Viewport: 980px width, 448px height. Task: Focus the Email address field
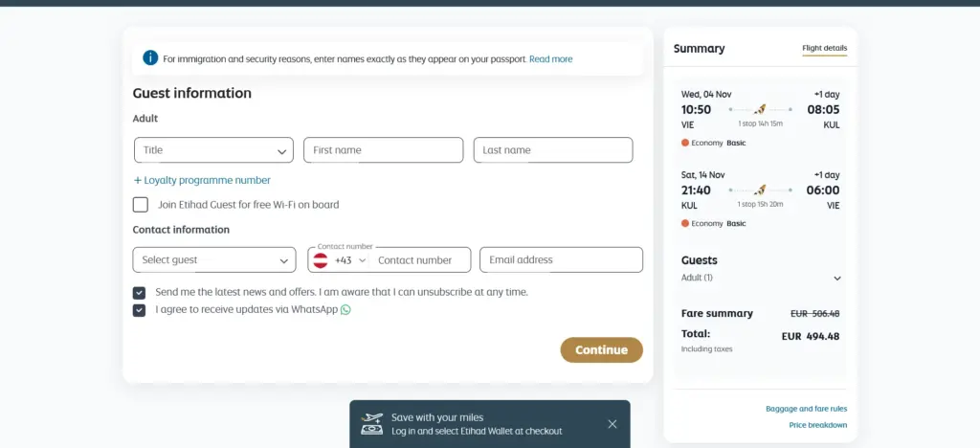561,260
